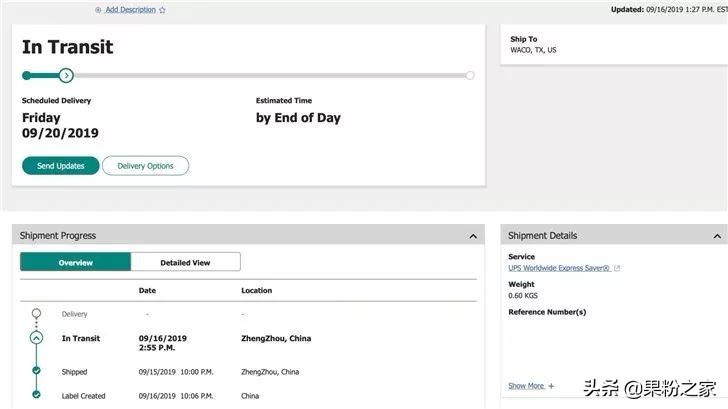Expand Show More shipment details
This screenshot has width=728, height=409.
pos(526,386)
